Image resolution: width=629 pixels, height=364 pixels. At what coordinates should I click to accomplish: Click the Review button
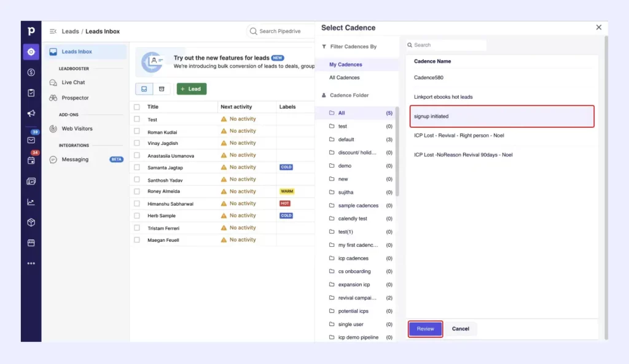click(x=425, y=329)
